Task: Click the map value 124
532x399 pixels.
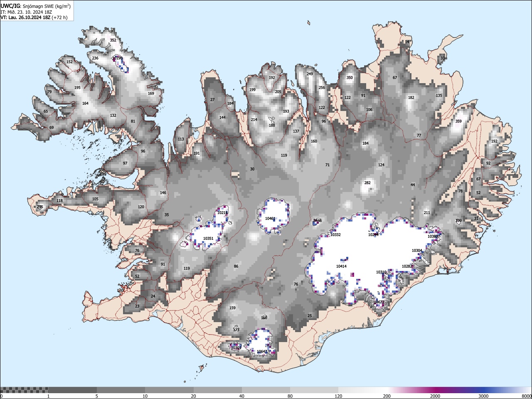Action: 381,165
